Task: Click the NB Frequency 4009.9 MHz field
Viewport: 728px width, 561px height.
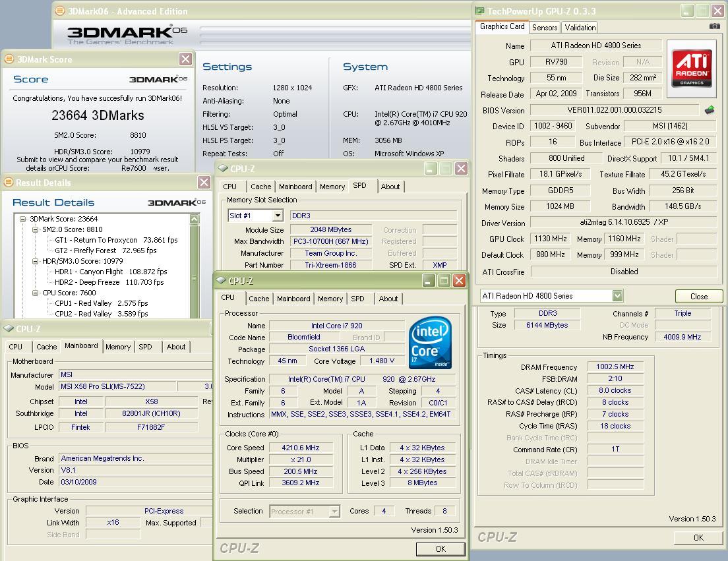Action: pos(682,337)
